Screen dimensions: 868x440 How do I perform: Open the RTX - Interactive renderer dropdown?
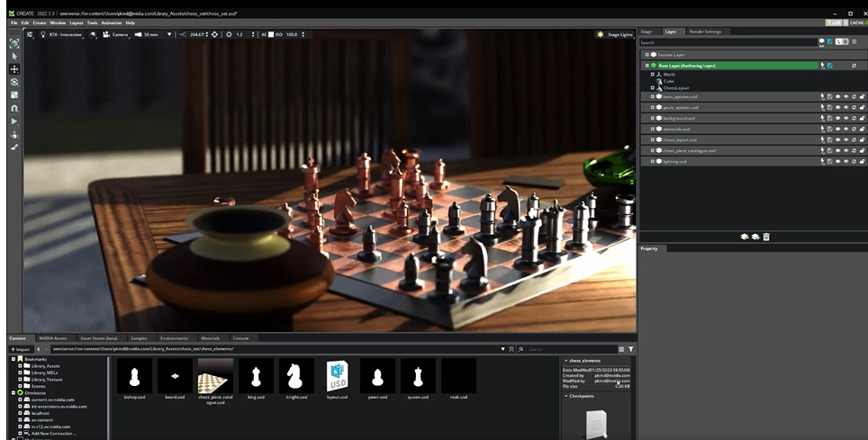point(61,34)
